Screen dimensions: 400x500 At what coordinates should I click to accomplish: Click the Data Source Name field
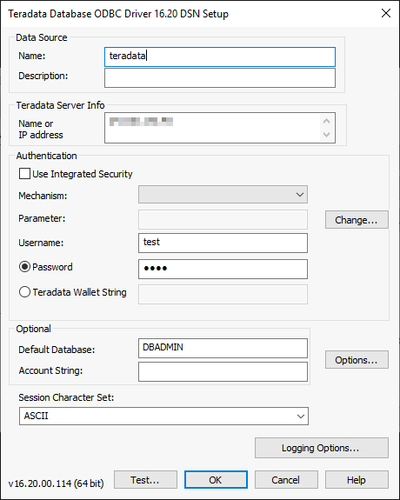pos(220,57)
